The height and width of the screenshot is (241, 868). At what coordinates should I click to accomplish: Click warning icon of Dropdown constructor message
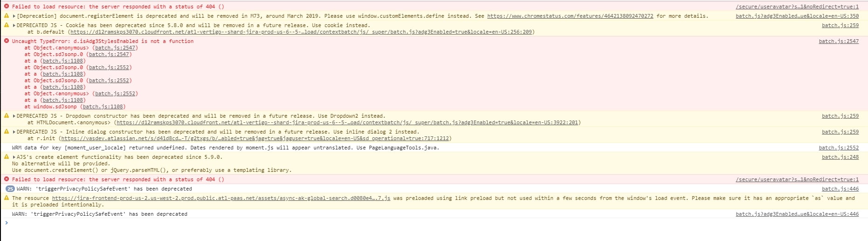click(x=7, y=116)
